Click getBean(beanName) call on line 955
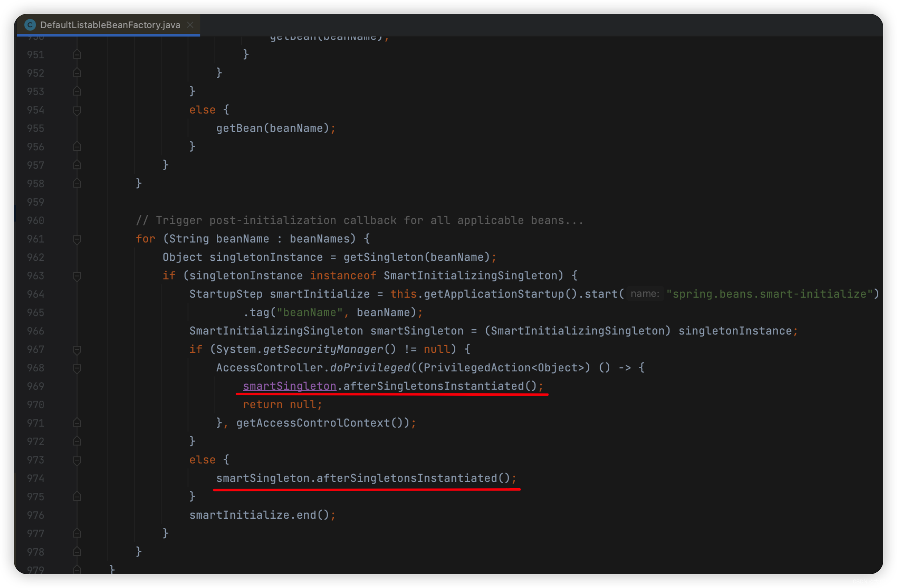897x588 pixels. [x=272, y=128]
